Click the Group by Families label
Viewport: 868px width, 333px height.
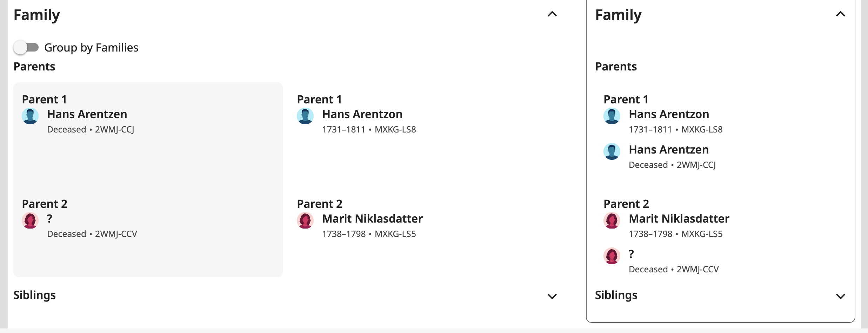(x=91, y=47)
